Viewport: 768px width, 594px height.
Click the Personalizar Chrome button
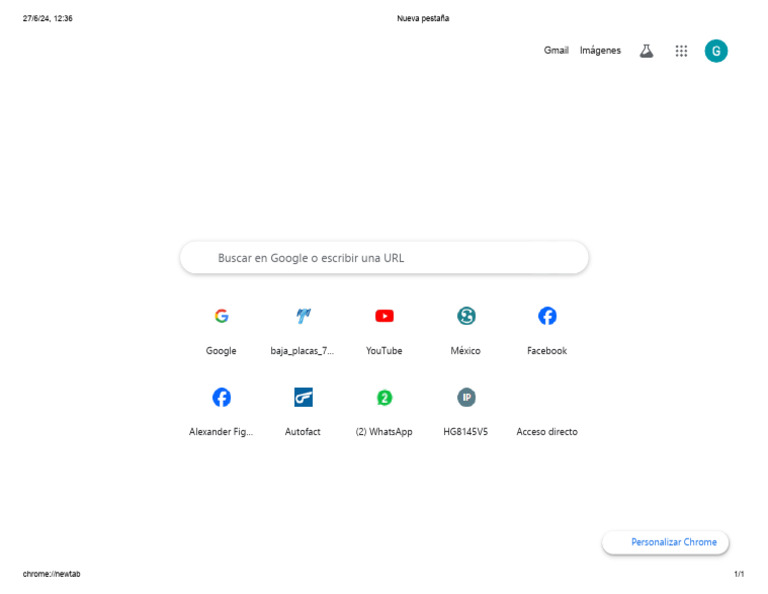click(665, 542)
